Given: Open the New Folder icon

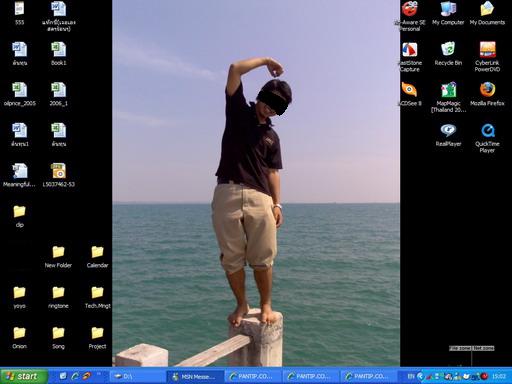Looking at the screenshot, I should [x=58, y=257].
